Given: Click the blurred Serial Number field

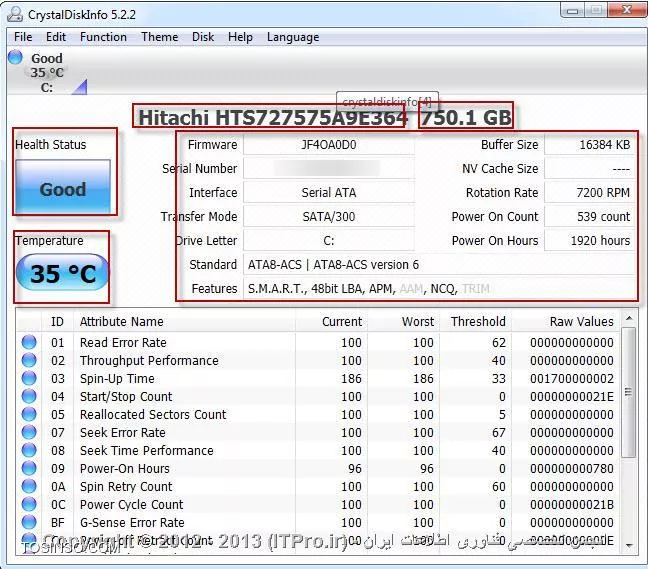Looking at the screenshot, I should (329, 169).
